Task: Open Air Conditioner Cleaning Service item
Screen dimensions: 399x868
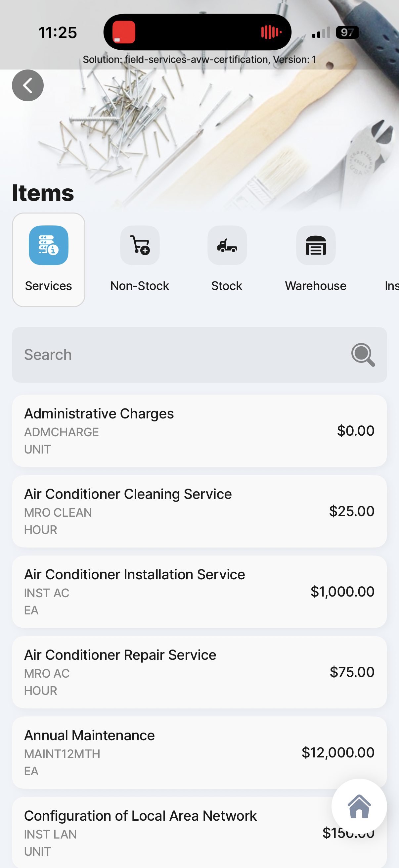Action: pos(199,511)
